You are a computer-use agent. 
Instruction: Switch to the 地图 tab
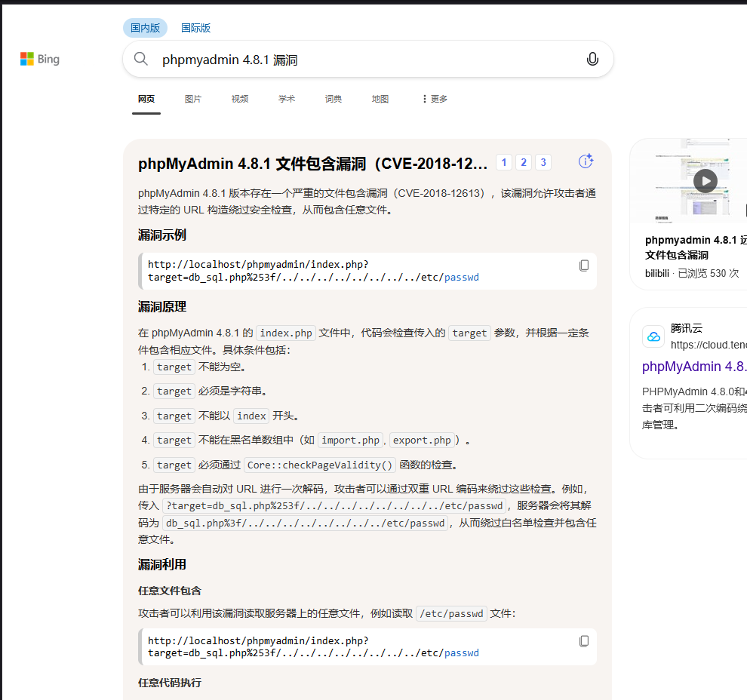(380, 99)
